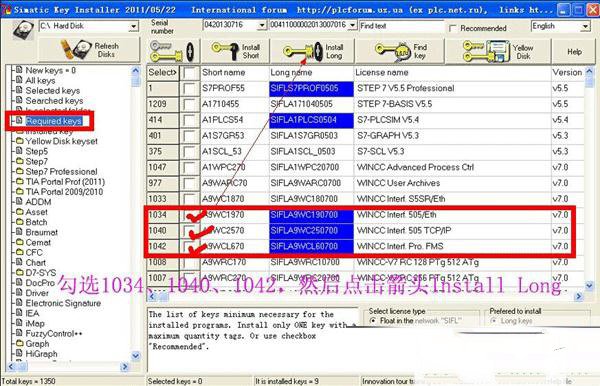Select Required keys in the tree
Viewport: 600px width, 386px height.
coord(54,121)
